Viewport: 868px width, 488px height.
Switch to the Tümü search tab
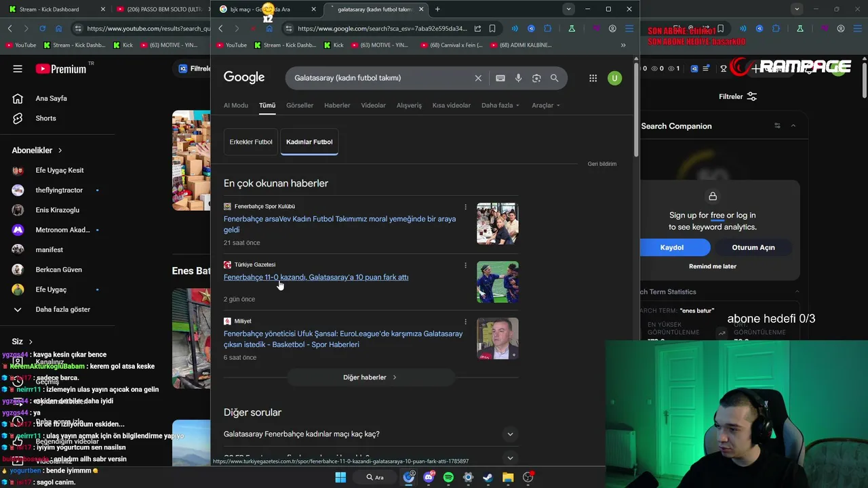[x=267, y=105]
